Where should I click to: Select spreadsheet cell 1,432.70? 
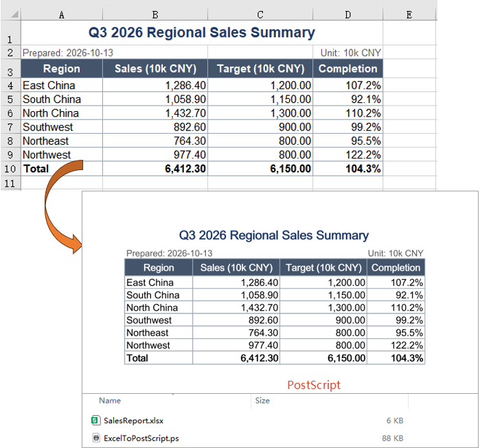click(155, 113)
